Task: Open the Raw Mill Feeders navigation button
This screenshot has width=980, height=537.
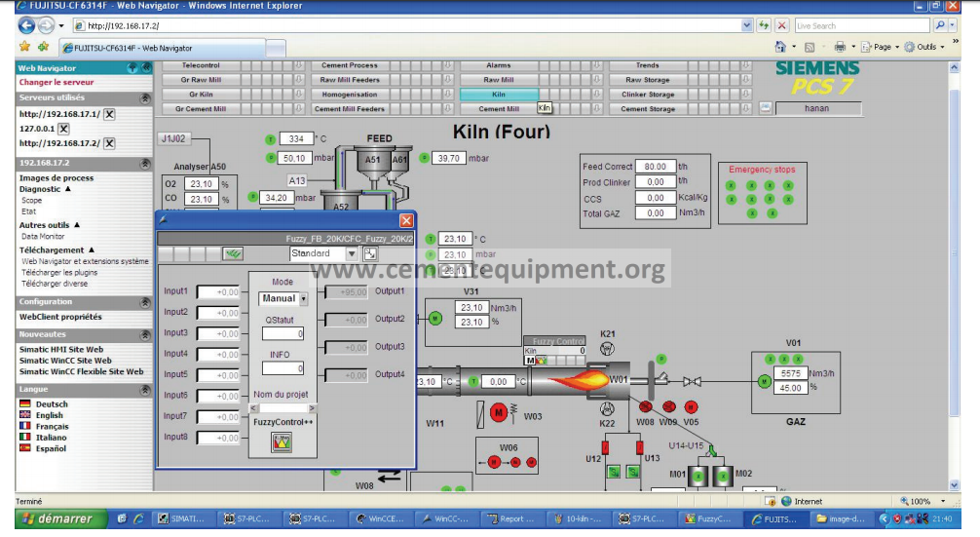Action: [350, 80]
